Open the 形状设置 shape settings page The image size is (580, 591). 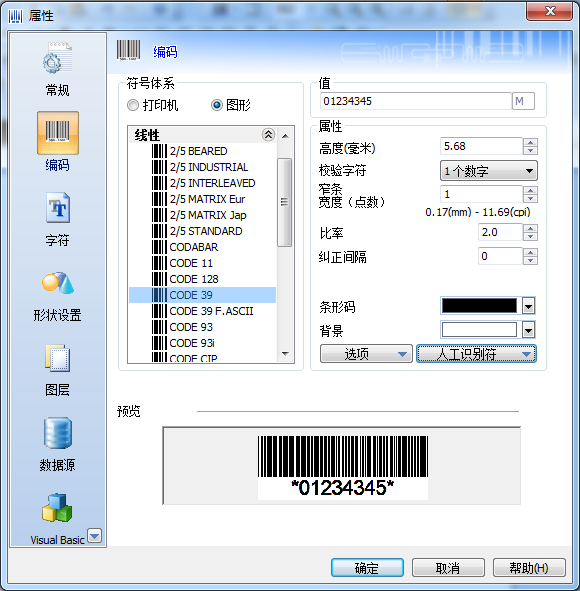pos(57,296)
